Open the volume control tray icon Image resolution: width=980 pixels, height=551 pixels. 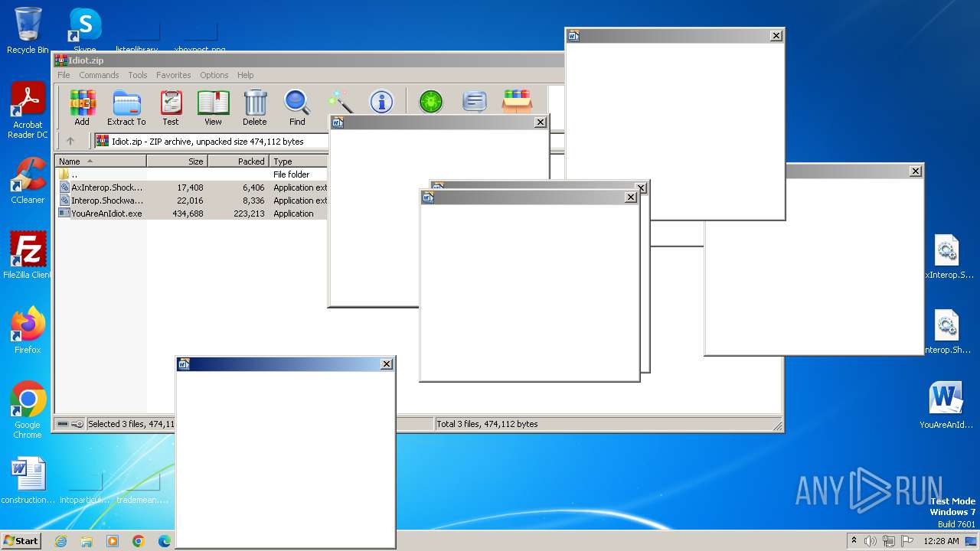coord(871,541)
